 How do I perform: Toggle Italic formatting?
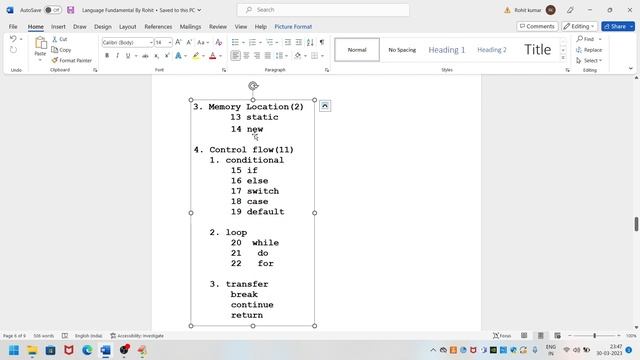pyautogui.click(x=118, y=56)
